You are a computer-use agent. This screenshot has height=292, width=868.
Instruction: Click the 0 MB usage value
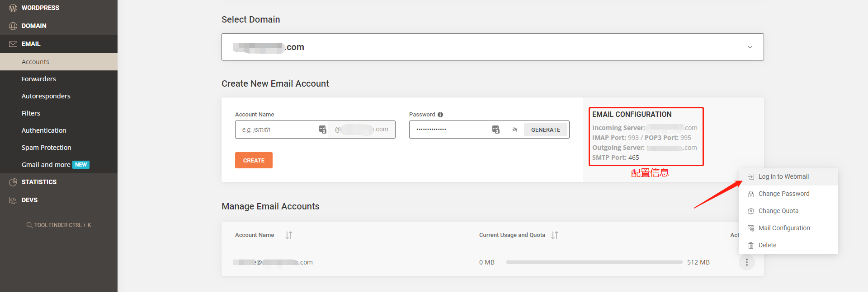487,262
